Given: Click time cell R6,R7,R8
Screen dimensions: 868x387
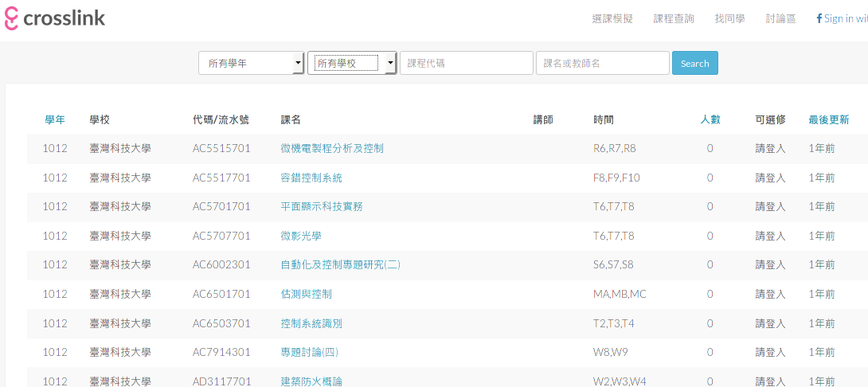Looking at the screenshot, I should click(615, 148).
